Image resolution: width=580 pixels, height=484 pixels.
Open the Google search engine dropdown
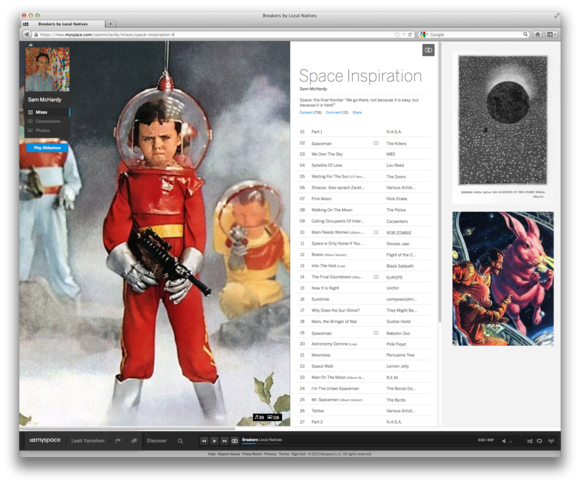coord(424,34)
